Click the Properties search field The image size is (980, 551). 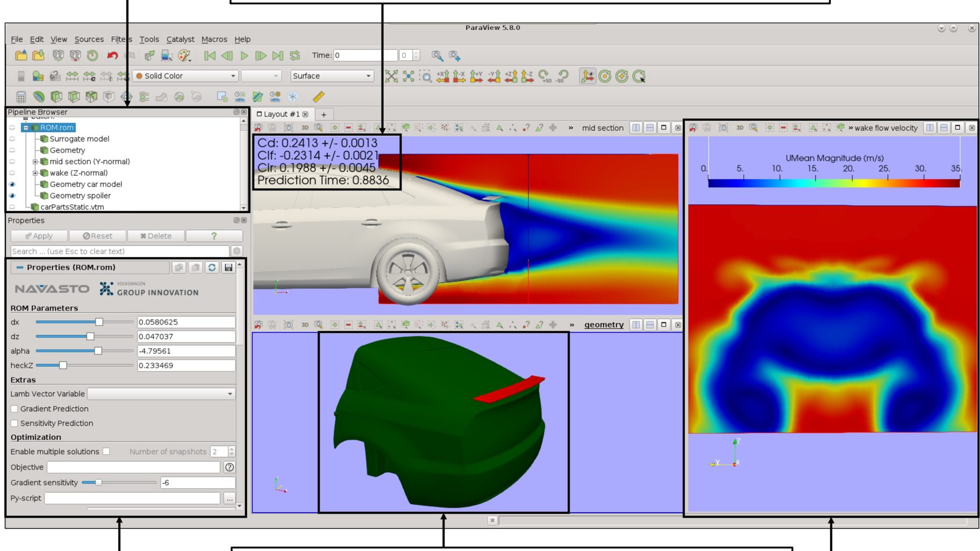pos(120,251)
